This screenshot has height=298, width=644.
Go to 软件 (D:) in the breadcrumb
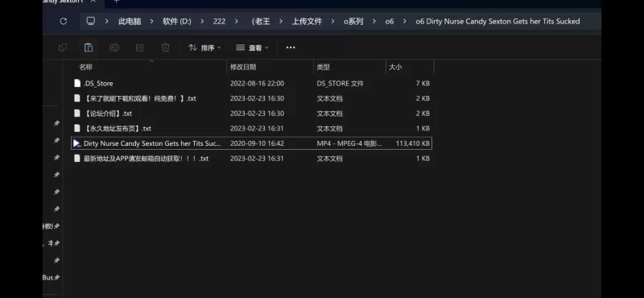(x=177, y=22)
